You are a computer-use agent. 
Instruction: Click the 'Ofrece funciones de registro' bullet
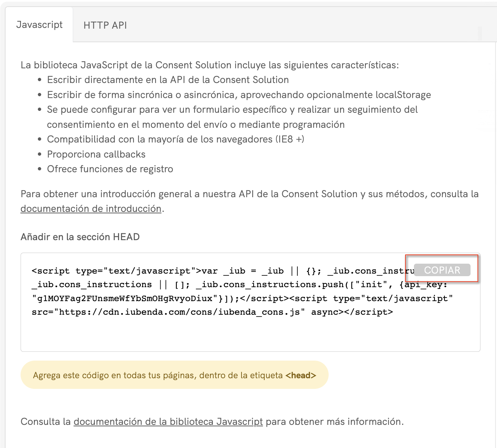pyautogui.click(x=110, y=169)
